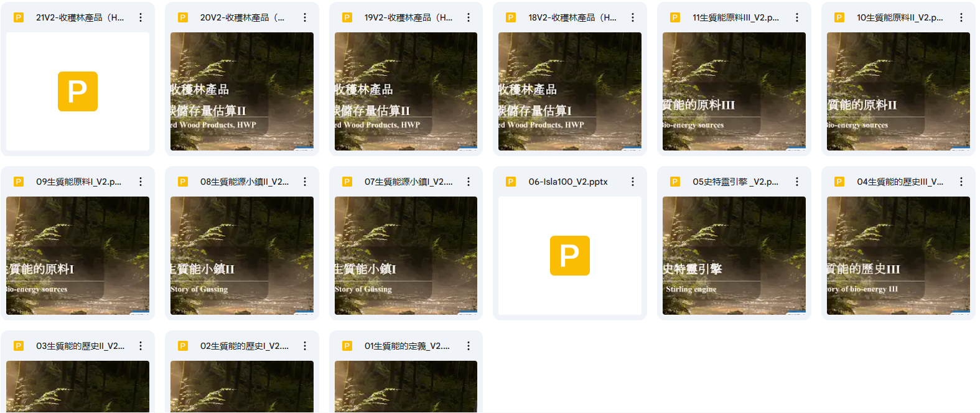Click the file name "18V2-收穫林產品（H..."
Viewport: 980px width, 413px height.
(x=572, y=17)
